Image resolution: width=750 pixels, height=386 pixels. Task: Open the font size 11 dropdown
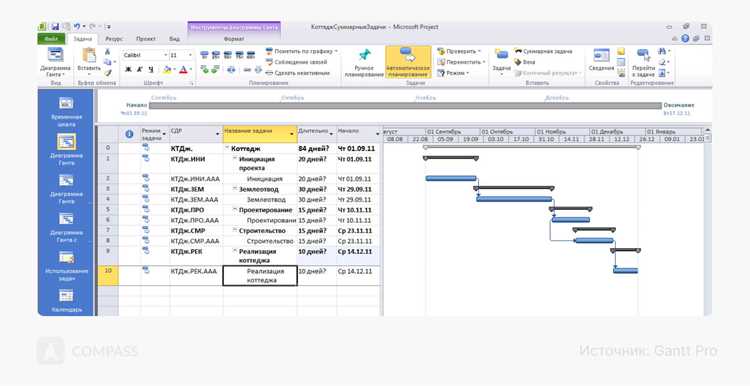pyautogui.click(x=190, y=55)
